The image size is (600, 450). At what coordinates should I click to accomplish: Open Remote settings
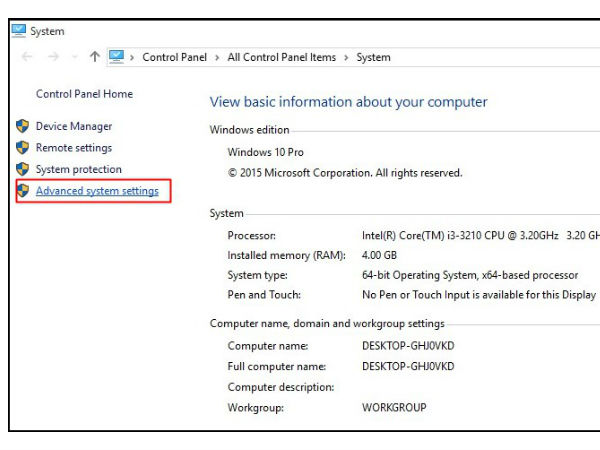pyautogui.click(x=74, y=148)
